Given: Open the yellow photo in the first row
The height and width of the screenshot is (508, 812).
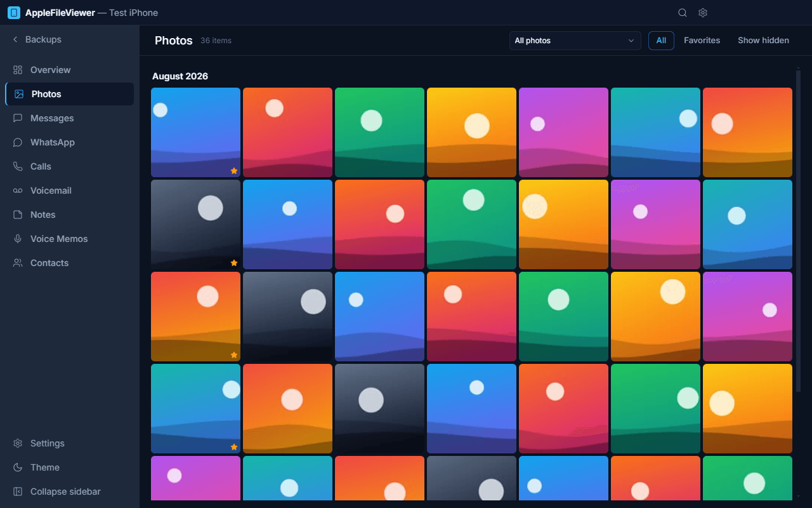Looking at the screenshot, I should coord(471,132).
